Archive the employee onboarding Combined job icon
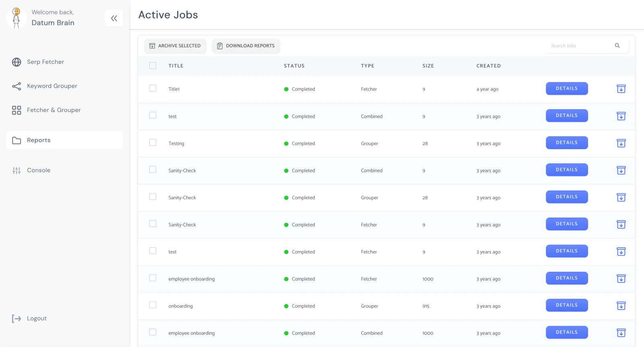644x347 pixels. tap(621, 333)
